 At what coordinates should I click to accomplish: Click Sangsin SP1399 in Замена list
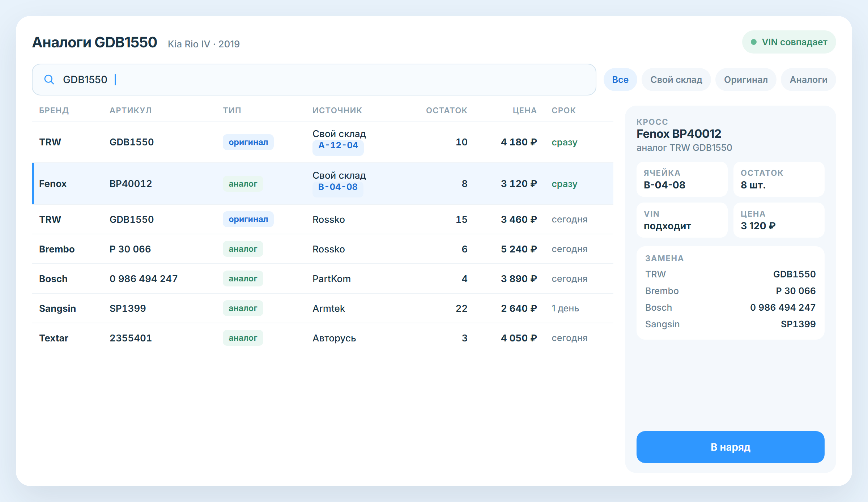(730, 324)
